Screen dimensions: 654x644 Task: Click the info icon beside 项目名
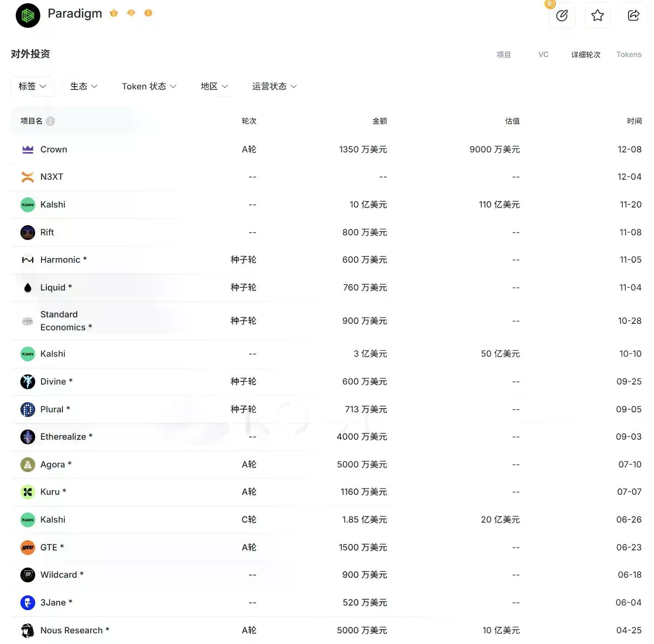50,121
